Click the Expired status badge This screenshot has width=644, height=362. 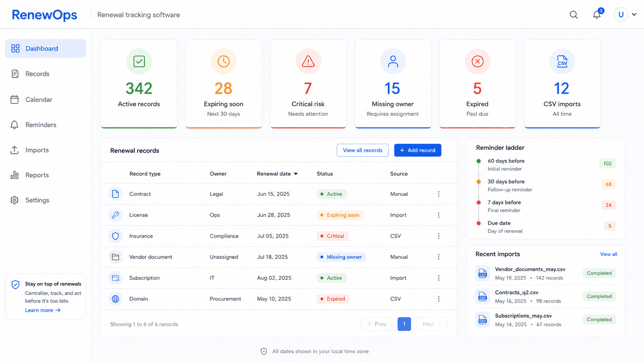point(333,299)
